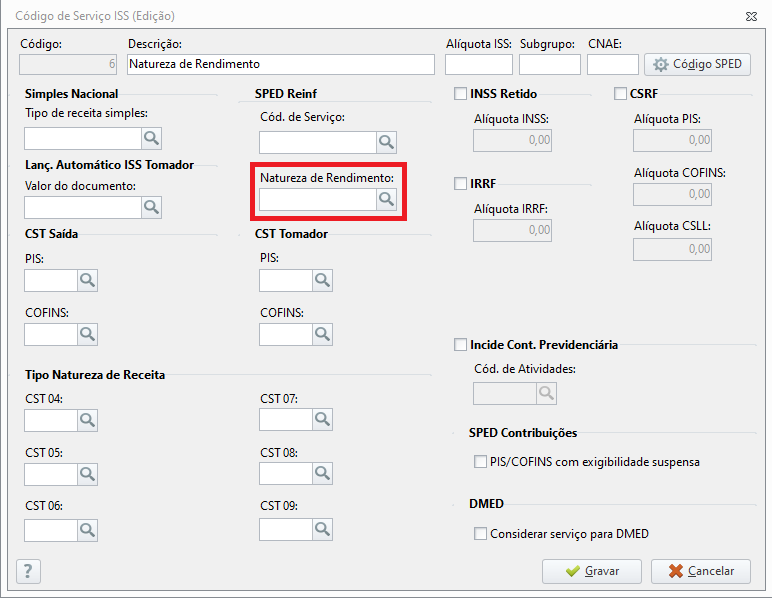Search CST Saída PIS code

(x=88, y=280)
